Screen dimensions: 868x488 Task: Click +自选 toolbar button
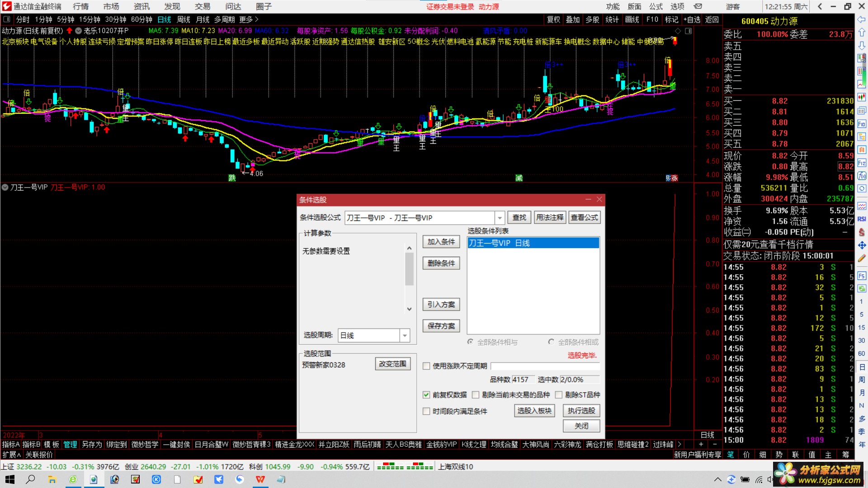(x=692, y=19)
